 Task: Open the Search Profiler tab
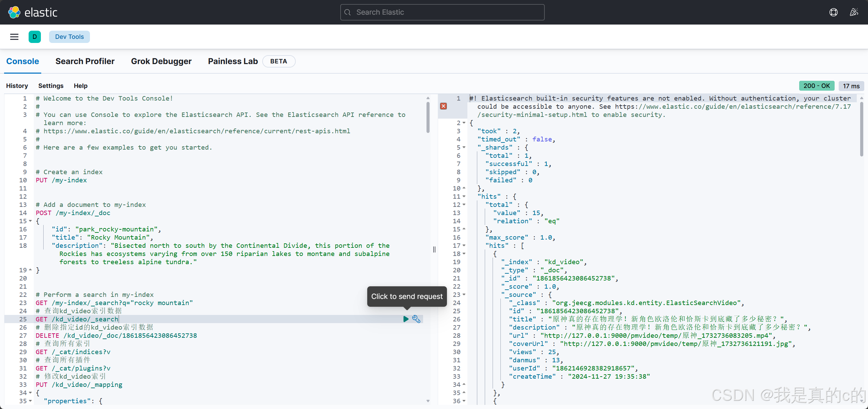pos(85,61)
